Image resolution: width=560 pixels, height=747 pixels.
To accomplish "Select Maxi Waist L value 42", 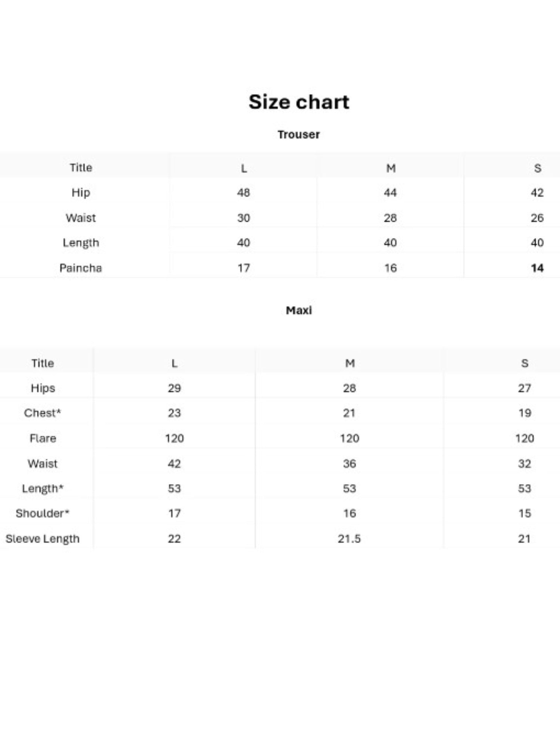I will [174, 464].
